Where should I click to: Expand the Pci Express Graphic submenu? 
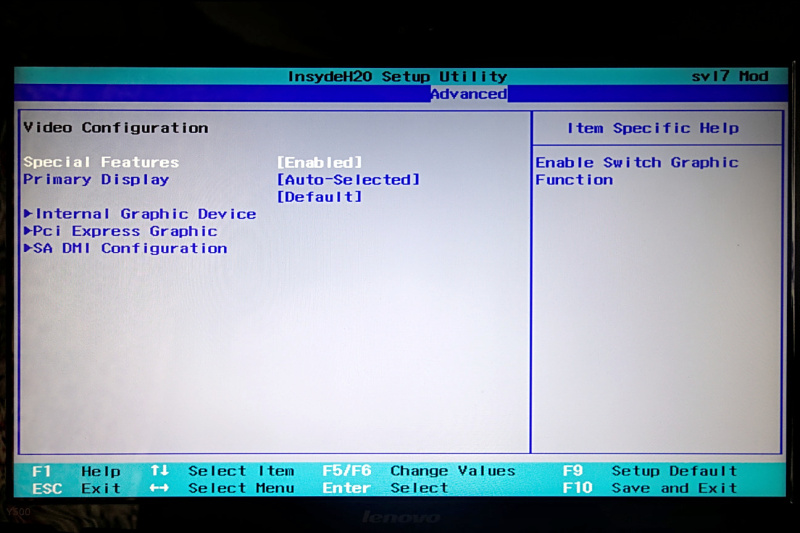click(120, 231)
